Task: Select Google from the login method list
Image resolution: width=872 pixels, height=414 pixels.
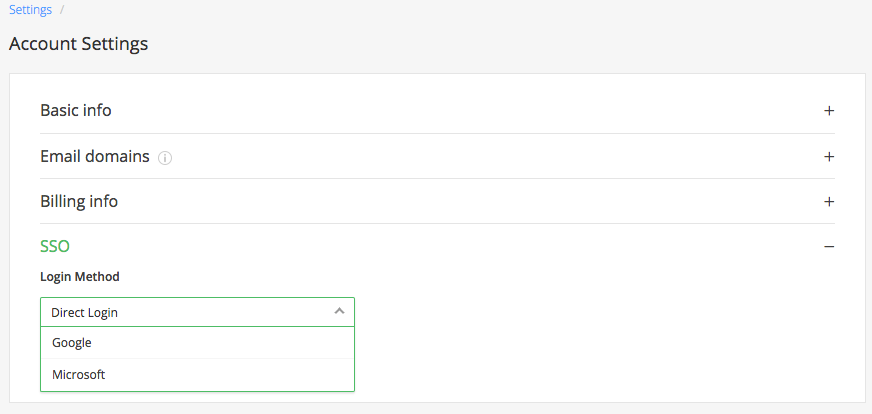Action: point(72,343)
